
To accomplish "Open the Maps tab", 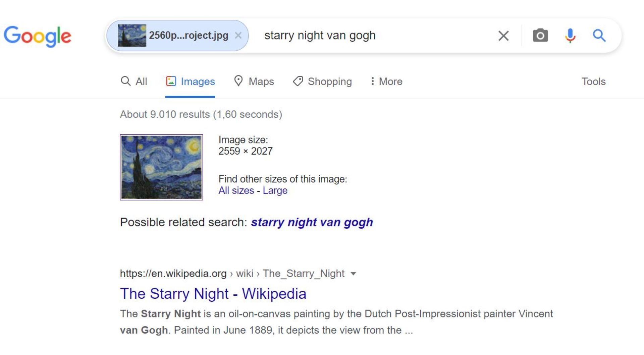I will pos(254,81).
